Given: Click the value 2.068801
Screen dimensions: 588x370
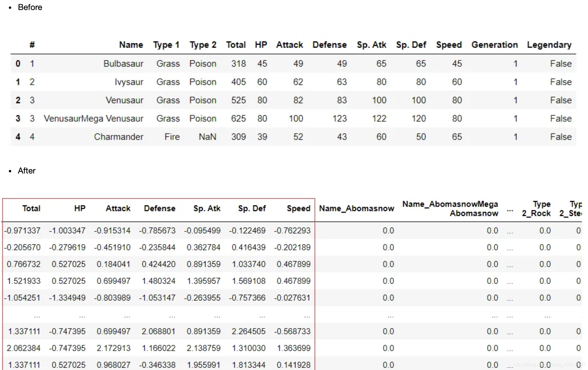Looking at the screenshot, I should pos(159,331).
